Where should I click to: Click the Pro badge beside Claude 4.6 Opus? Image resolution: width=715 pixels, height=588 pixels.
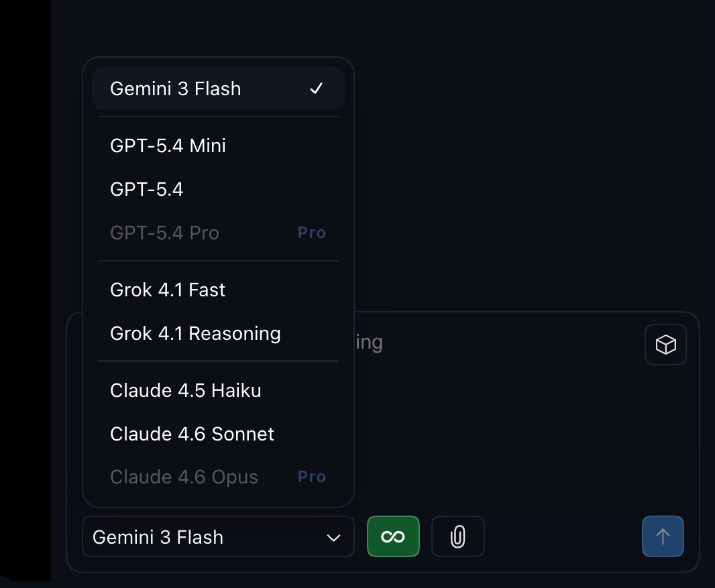click(311, 477)
